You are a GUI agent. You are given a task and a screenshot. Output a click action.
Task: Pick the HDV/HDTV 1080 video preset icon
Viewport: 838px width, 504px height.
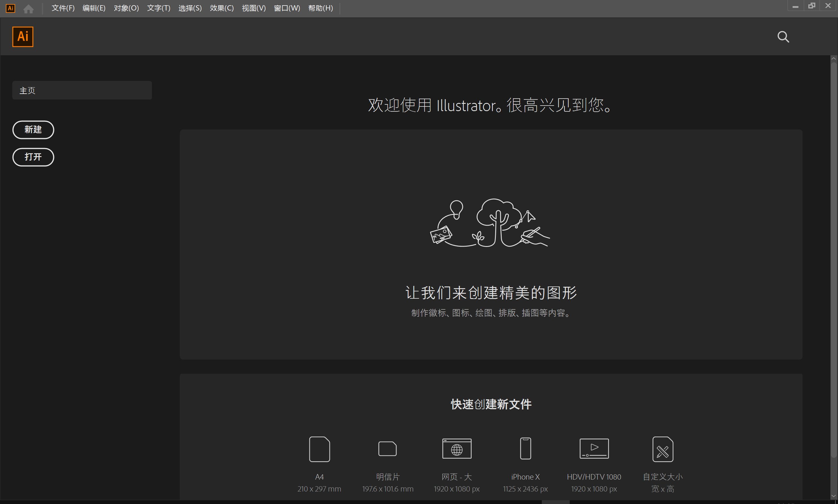point(594,449)
